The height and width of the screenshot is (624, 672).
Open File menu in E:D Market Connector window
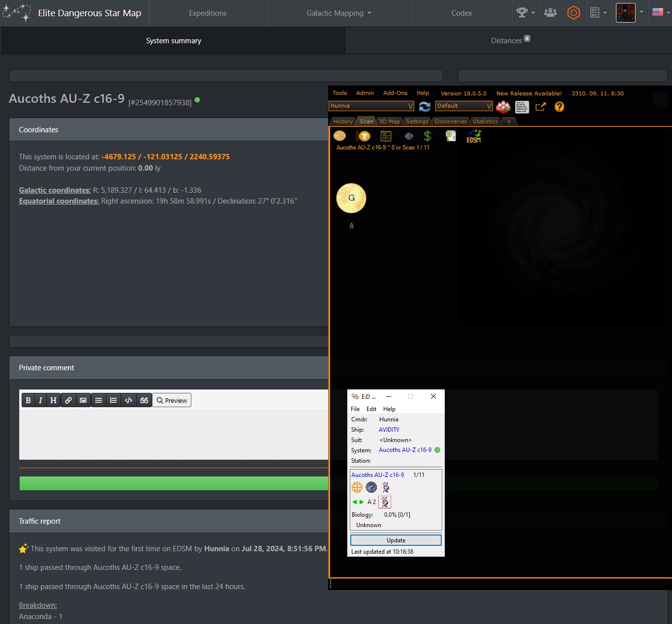tap(355, 409)
